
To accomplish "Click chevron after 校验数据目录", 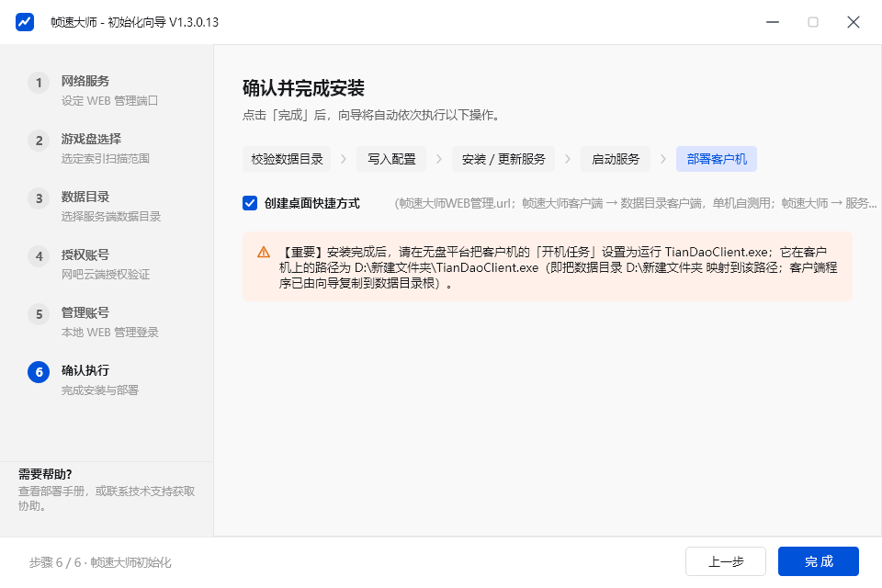I will coord(343,159).
